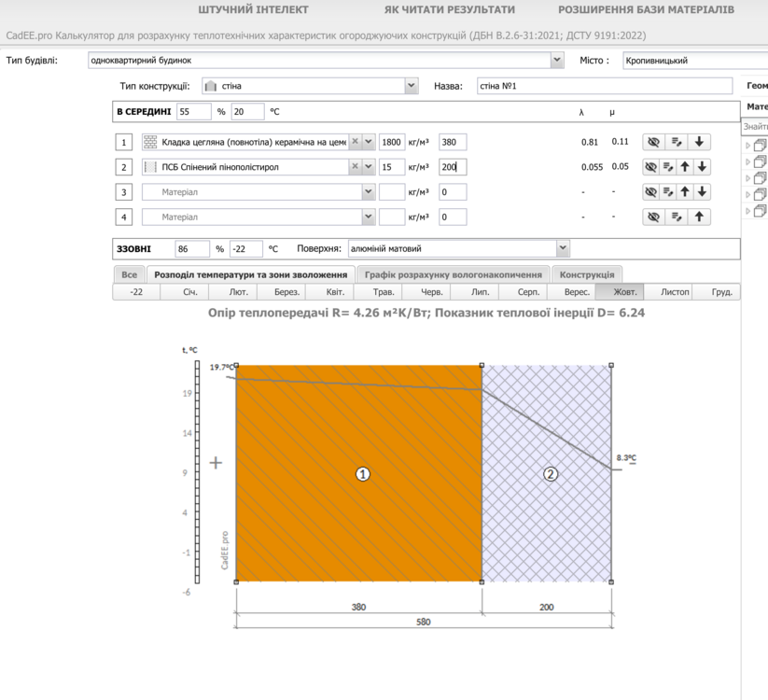The width and height of the screenshot is (768, 700).
Task: Move layer 3 down using arrow icon
Action: (x=701, y=191)
